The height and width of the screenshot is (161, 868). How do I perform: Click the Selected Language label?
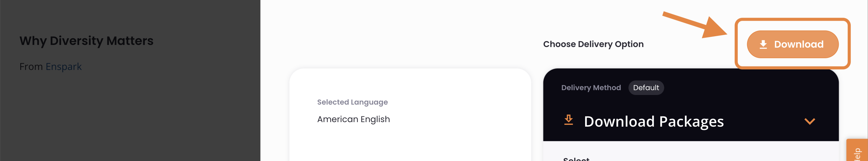(352, 102)
